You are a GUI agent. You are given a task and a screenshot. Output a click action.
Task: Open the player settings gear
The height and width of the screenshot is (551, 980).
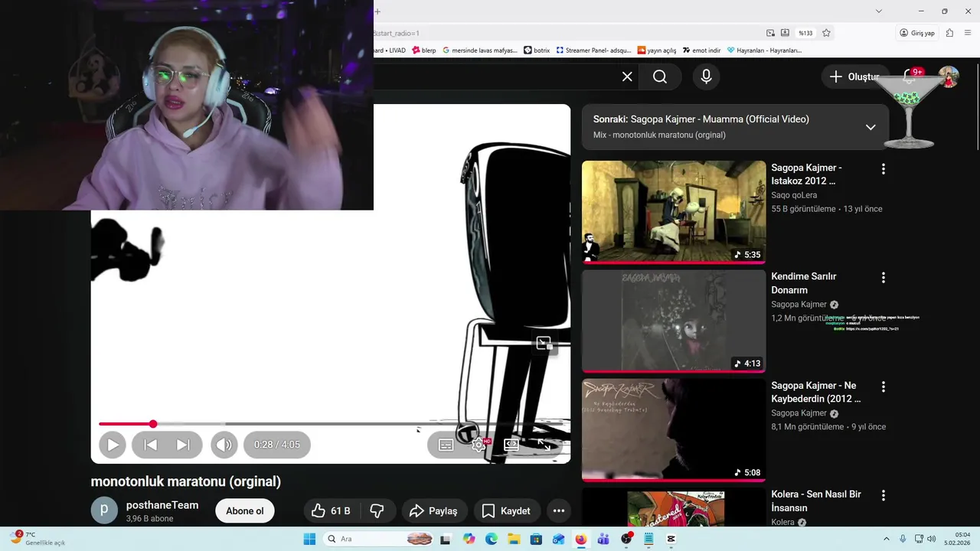(479, 445)
